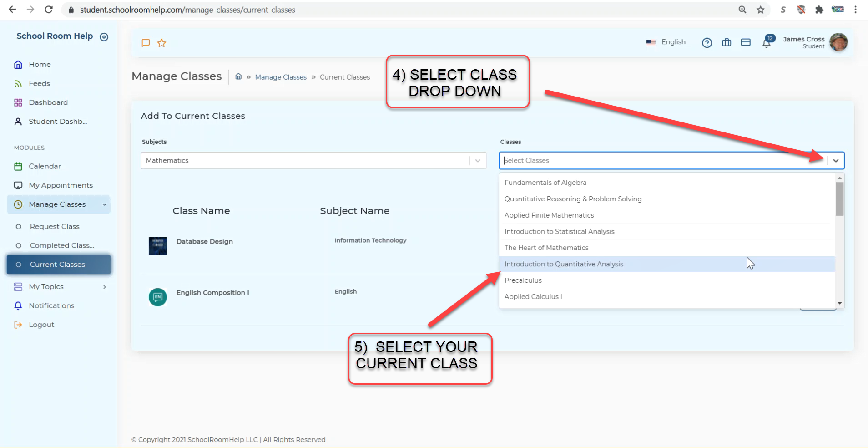
Task: Click the class list scrollbar down arrow
Action: [840, 303]
